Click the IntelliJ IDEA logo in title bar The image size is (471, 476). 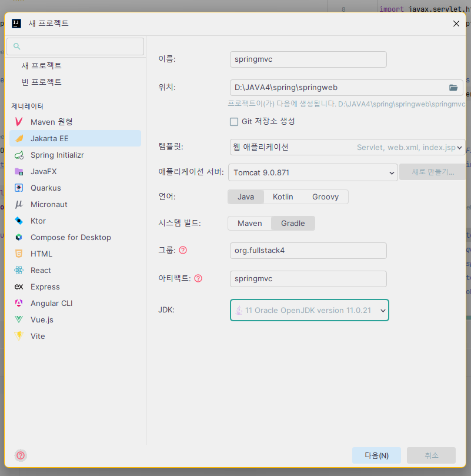click(16, 24)
